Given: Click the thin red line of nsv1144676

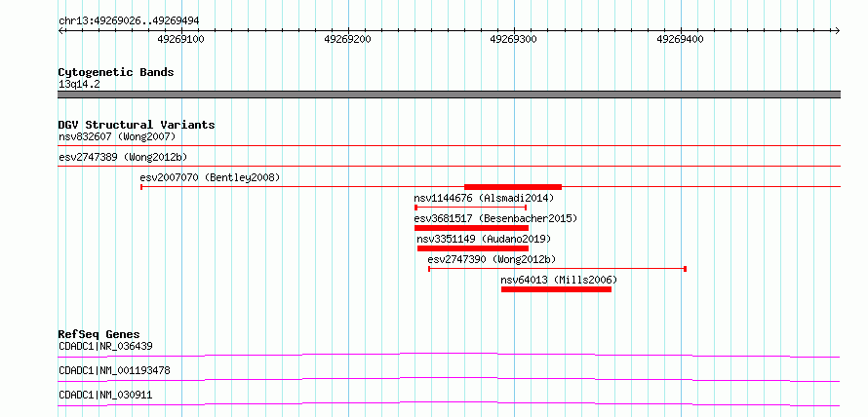Looking at the screenshot, I should click(x=470, y=208).
